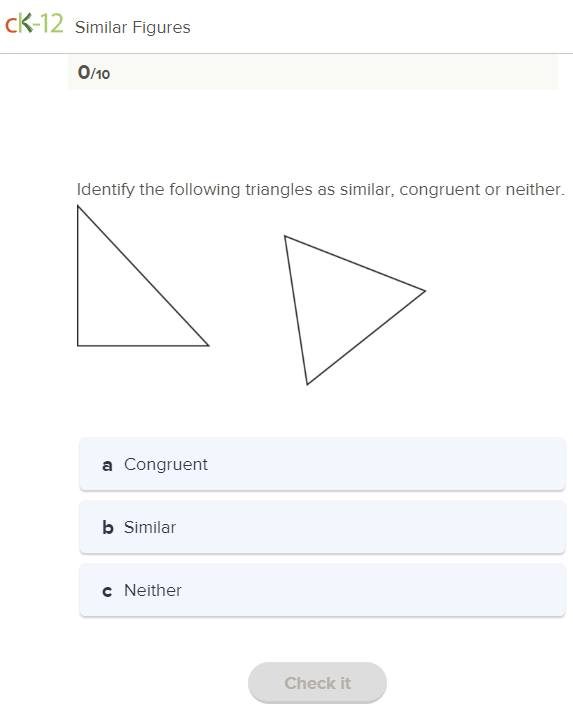
Task: Click the green 12 in the logo
Action: coord(52,24)
